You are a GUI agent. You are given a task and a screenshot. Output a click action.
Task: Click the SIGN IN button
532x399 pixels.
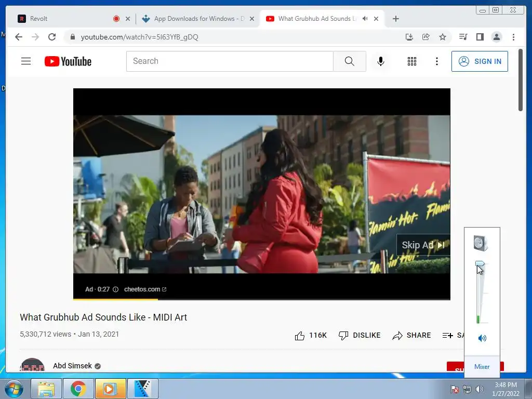point(480,61)
